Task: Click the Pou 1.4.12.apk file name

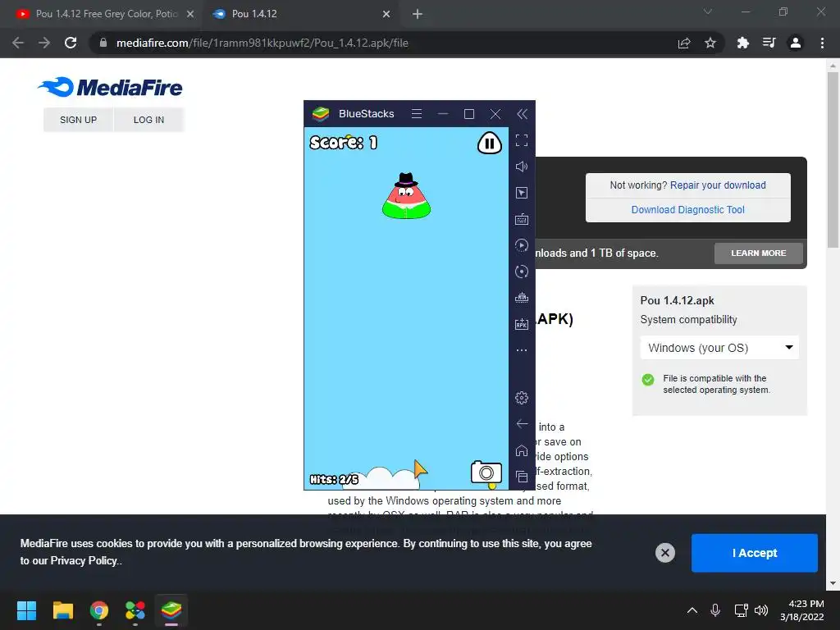Action: pyautogui.click(x=677, y=300)
